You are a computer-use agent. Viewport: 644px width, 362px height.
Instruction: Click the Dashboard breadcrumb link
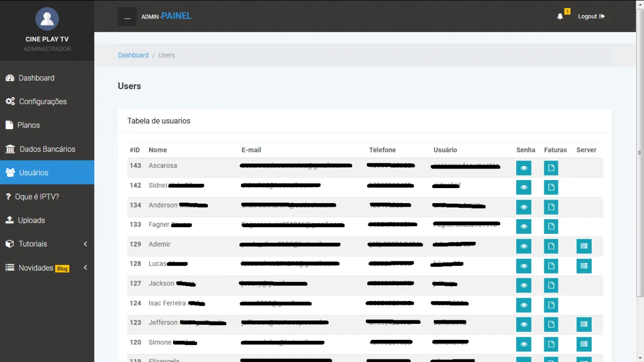point(133,55)
